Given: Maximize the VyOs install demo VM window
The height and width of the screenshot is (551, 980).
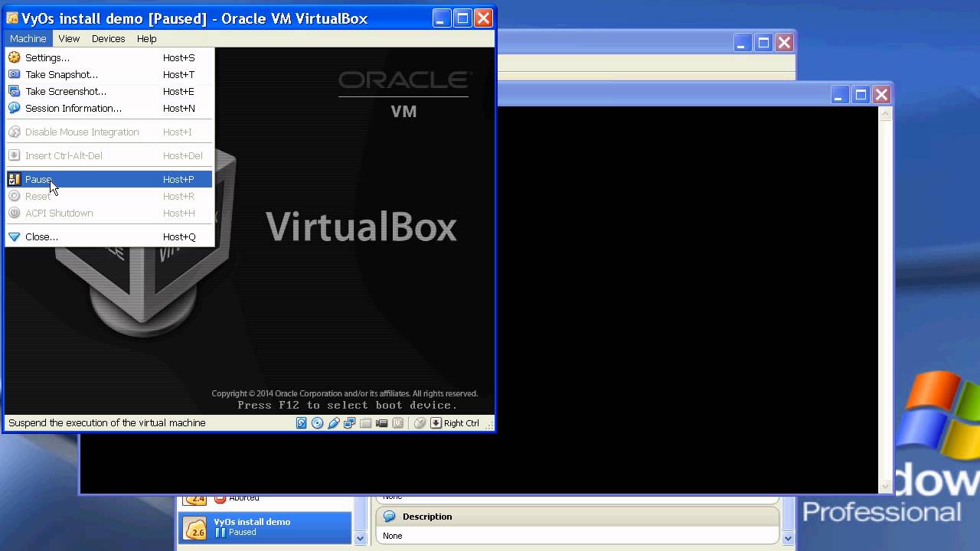Looking at the screenshot, I should tap(462, 18).
